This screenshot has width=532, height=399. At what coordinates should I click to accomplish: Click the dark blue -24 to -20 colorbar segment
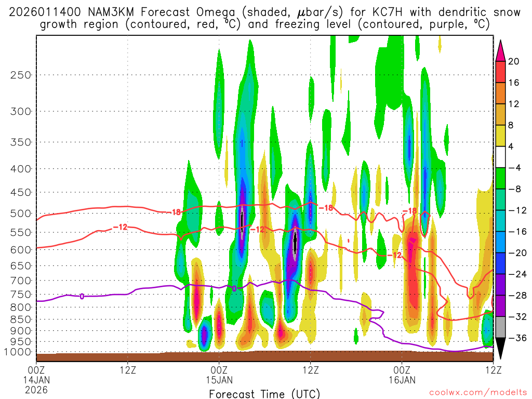[500, 263]
